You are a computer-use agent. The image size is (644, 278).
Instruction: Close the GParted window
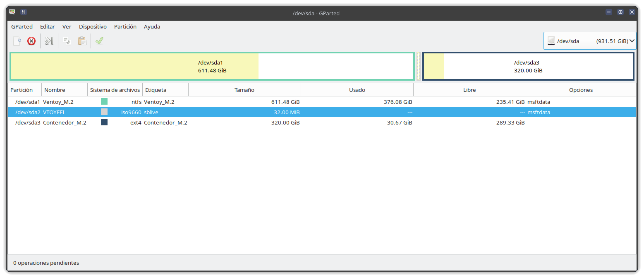[632, 12]
